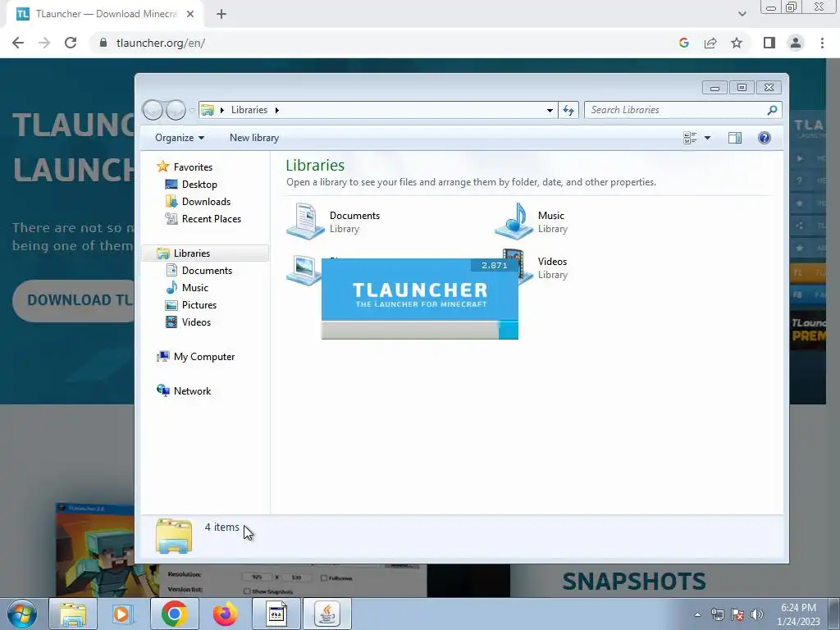Screen dimensions: 840x630
Task: Click Chrome back arrow
Action: [18, 43]
